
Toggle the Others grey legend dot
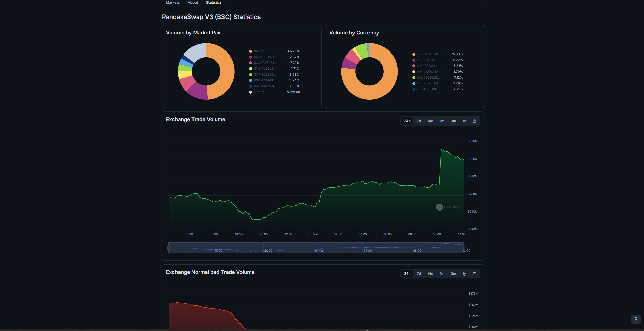tap(251, 92)
